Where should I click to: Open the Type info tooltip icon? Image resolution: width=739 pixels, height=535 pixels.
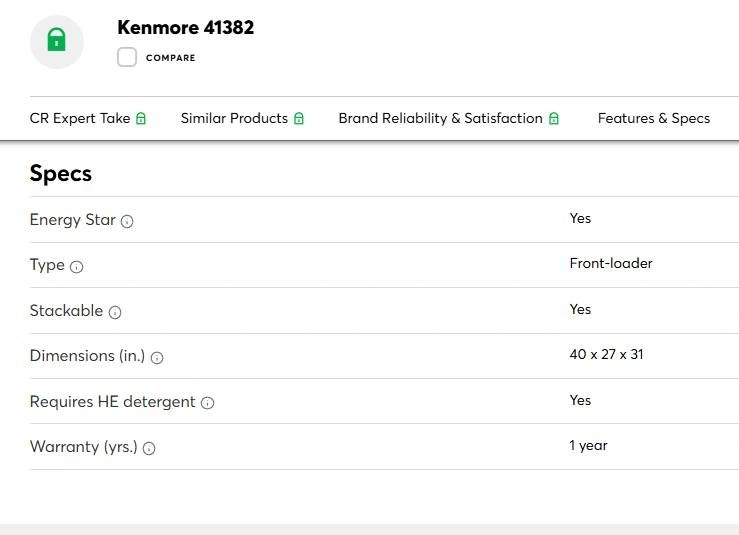coord(77,267)
